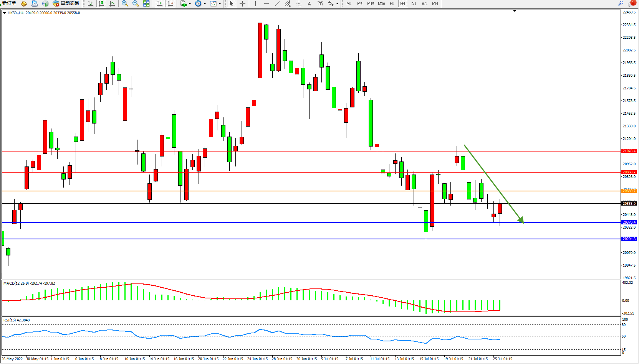Open the indicators list dropdown arrow
The width and height of the screenshot is (639, 364).
190,3
